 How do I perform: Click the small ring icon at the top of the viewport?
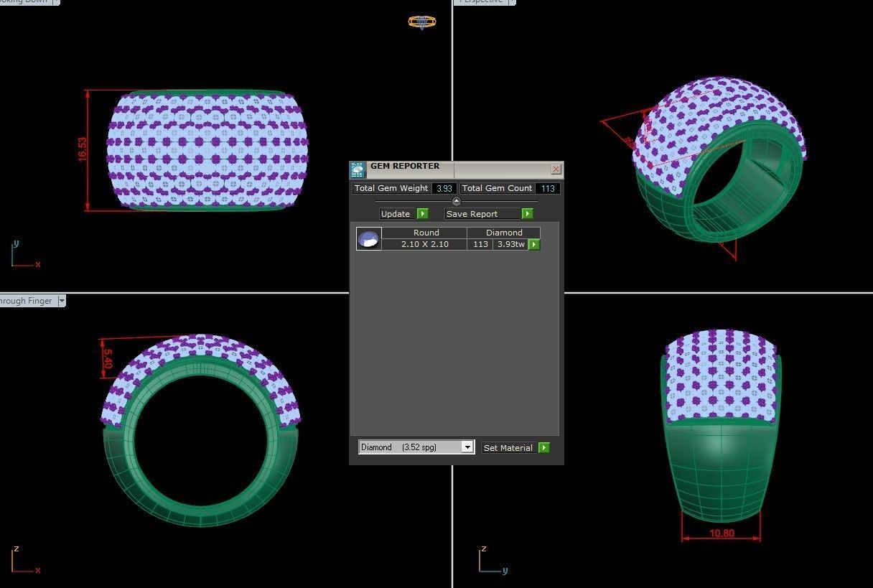point(421,22)
